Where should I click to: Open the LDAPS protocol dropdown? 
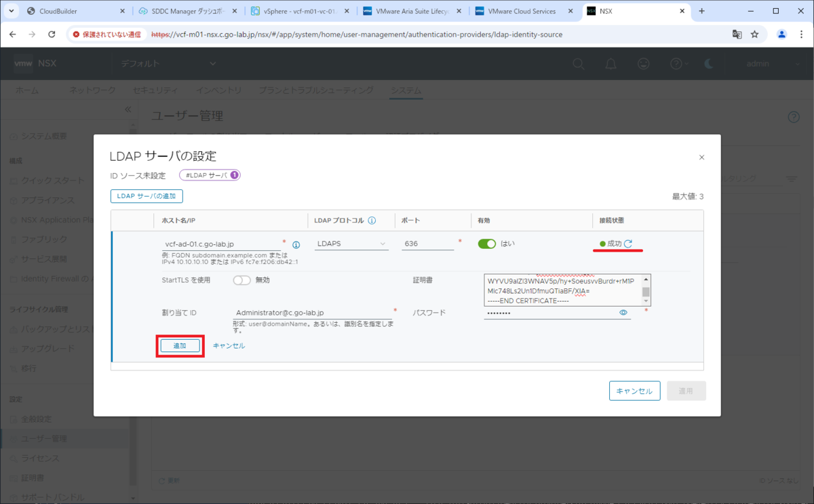point(351,244)
